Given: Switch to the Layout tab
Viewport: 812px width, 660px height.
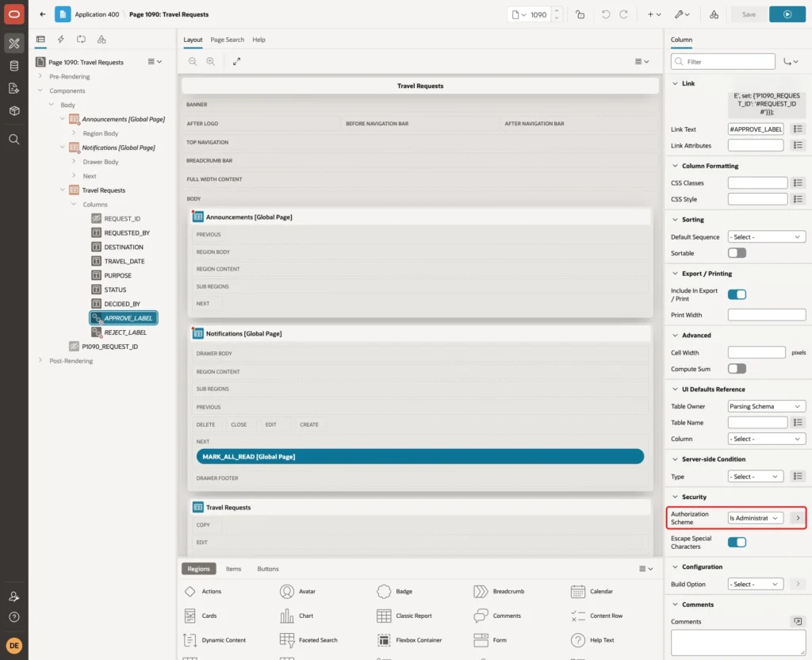Looking at the screenshot, I should 193,40.
